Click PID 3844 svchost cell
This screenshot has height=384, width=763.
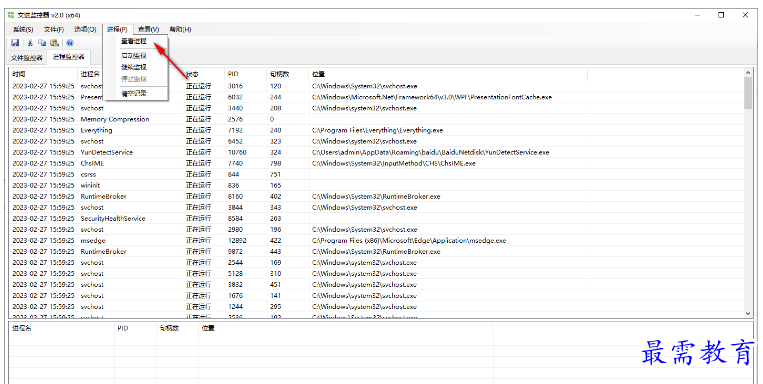[x=236, y=207]
